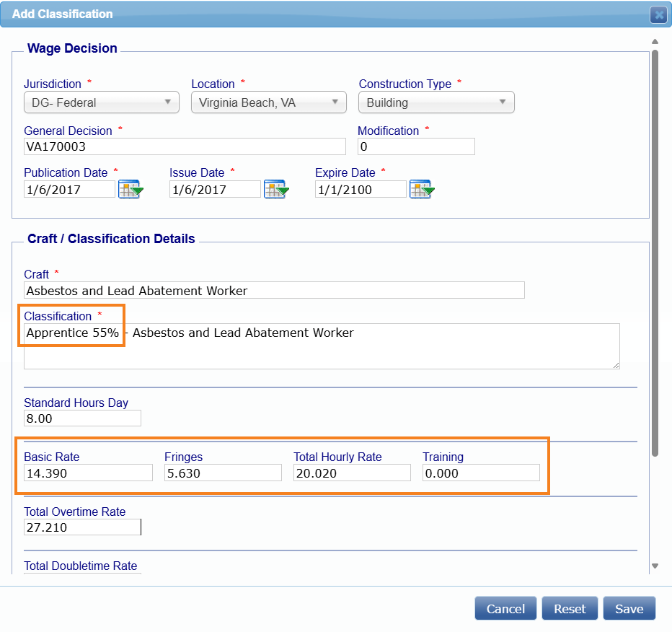Click the Fringes field
672x632 pixels.
[x=223, y=473]
